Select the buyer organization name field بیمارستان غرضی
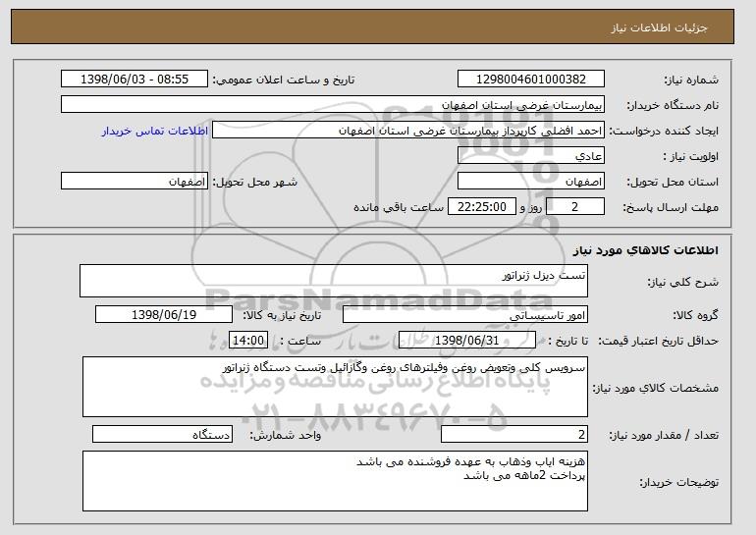 pos(333,105)
